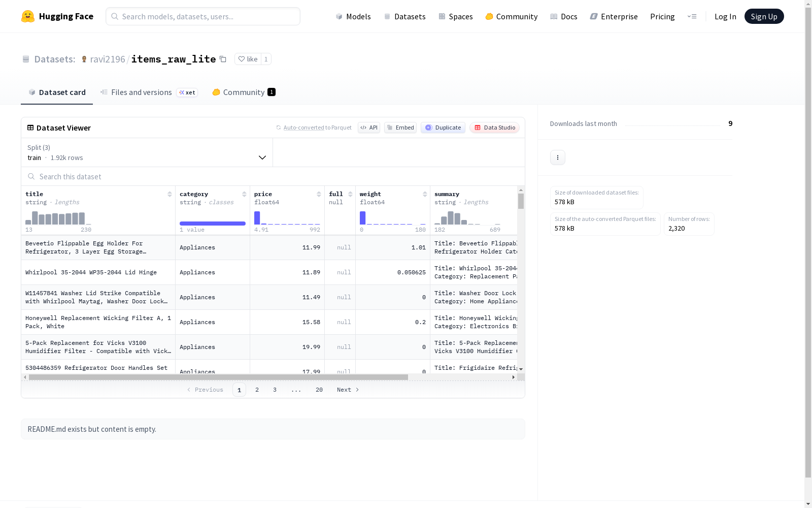Image resolution: width=812 pixels, height=508 pixels.
Task: Click the title lengths histogram
Action: [x=58, y=218]
